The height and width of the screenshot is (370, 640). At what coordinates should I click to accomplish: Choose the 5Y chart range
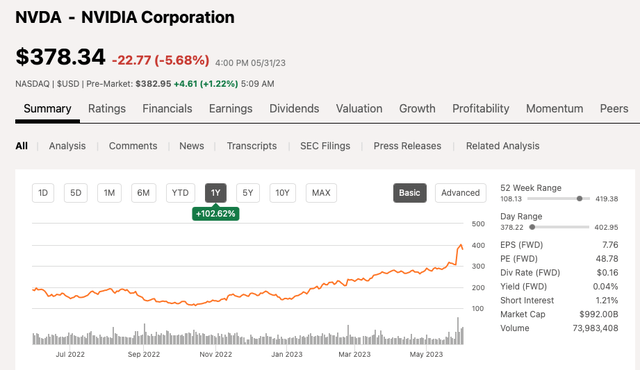[x=248, y=193]
